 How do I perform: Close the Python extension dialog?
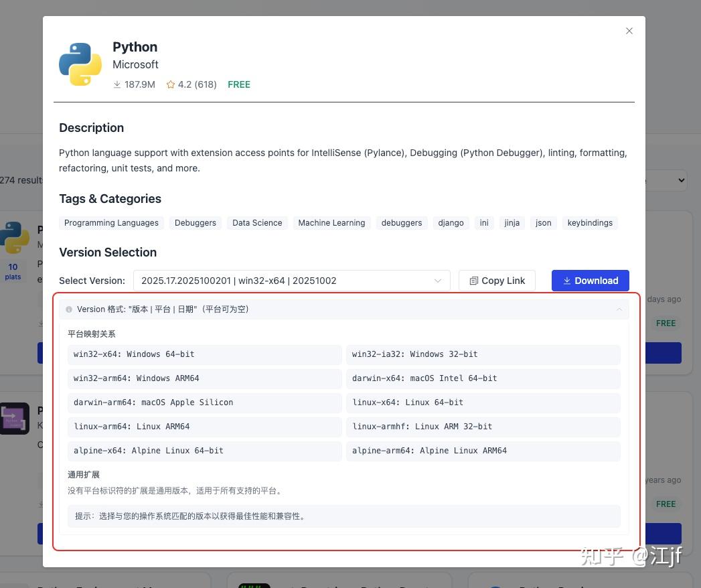629,31
